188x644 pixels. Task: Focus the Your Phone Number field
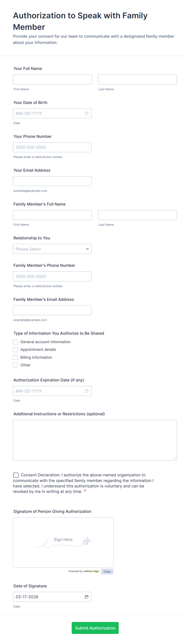[52, 147]
